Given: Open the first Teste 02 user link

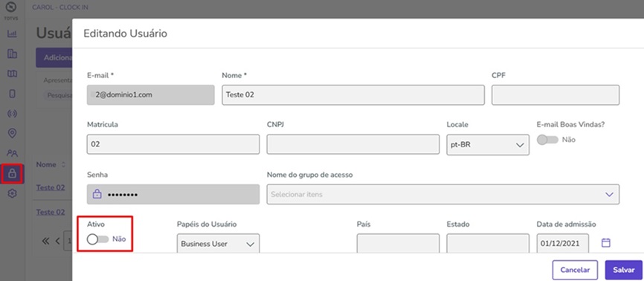Looking at the screenshot, I should (x=51, y=187).
